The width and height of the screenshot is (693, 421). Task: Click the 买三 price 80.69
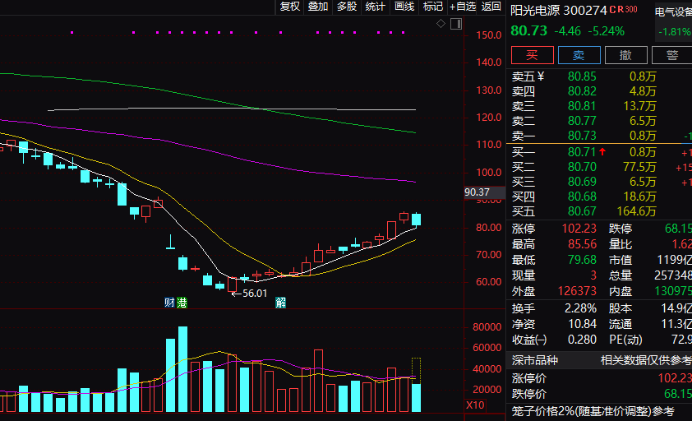coord(582,182)
